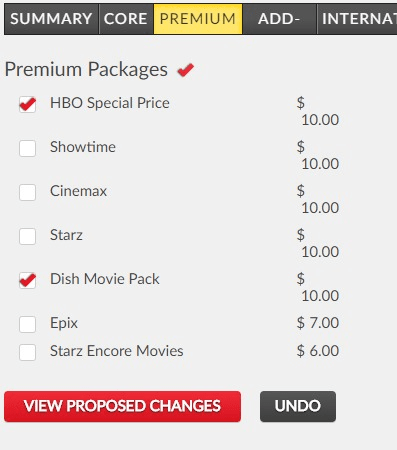Click the Dish Movie Pack label
Screen dimensions: 397x450
(105, 279)
